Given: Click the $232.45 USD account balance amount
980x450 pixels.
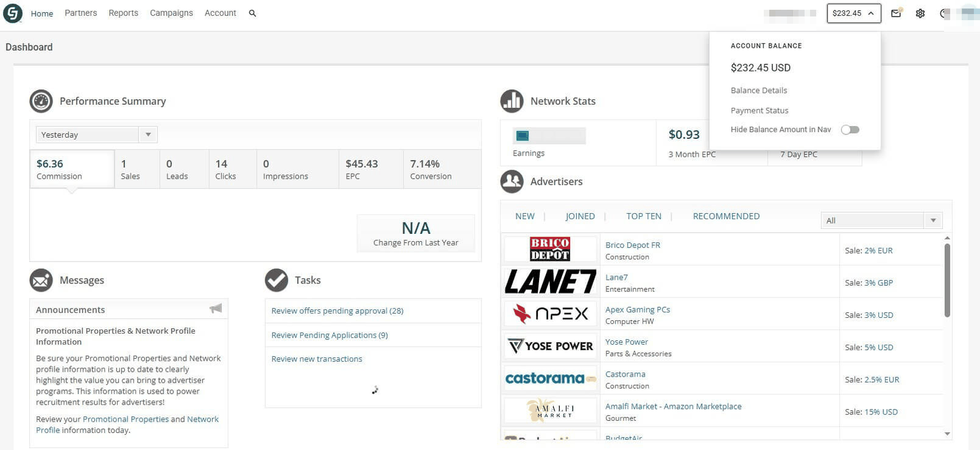Looking at the screenshot, I should point(761,67).
